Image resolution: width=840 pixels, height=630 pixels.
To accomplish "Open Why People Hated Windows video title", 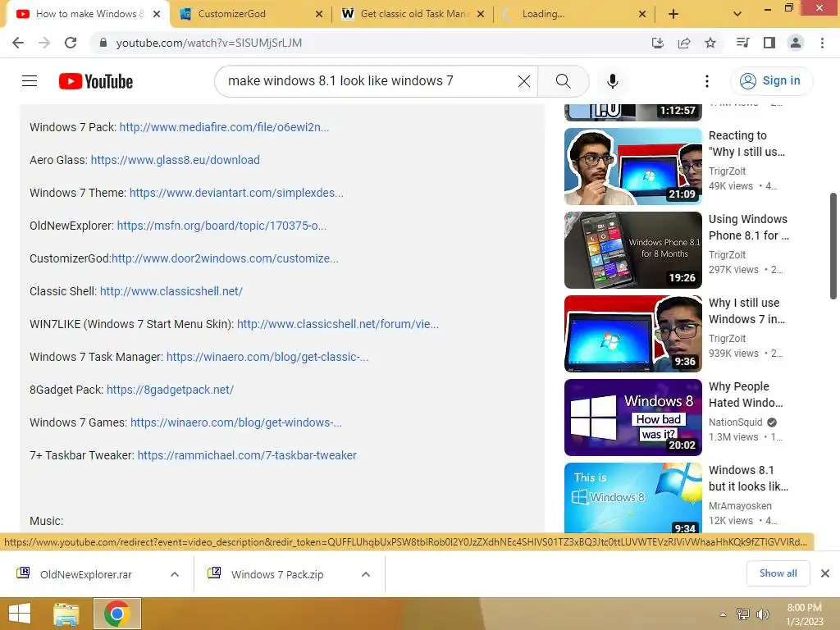I will pos(746,395).
